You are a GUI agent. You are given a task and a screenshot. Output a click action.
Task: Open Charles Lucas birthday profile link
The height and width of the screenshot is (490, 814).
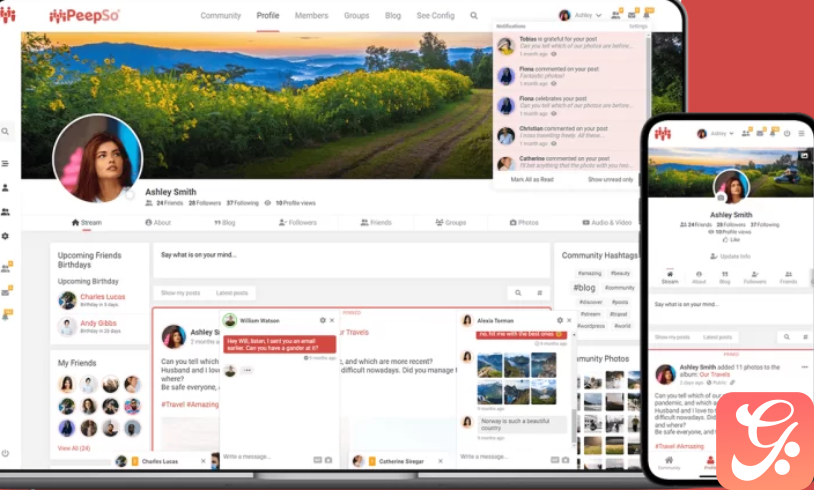pos(103,297)
